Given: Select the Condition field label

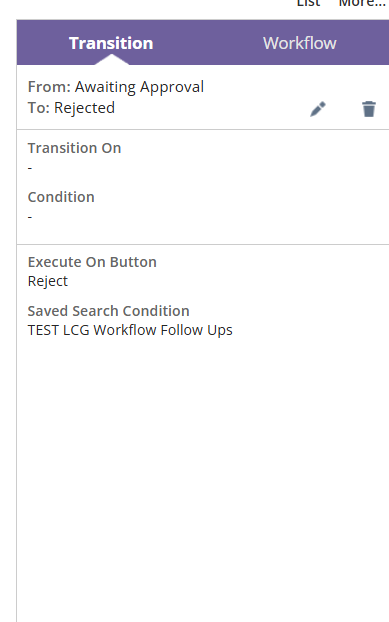Looking at the screenshot, I should click(61, 197).
